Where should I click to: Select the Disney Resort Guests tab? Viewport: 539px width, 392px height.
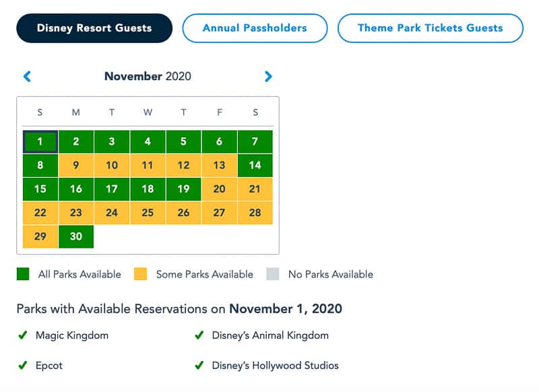[x=94, y=28]
